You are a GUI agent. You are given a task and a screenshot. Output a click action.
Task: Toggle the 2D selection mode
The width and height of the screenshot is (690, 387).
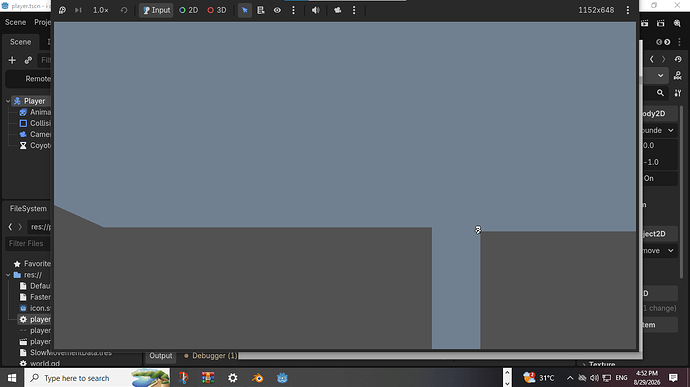[188, 10]
